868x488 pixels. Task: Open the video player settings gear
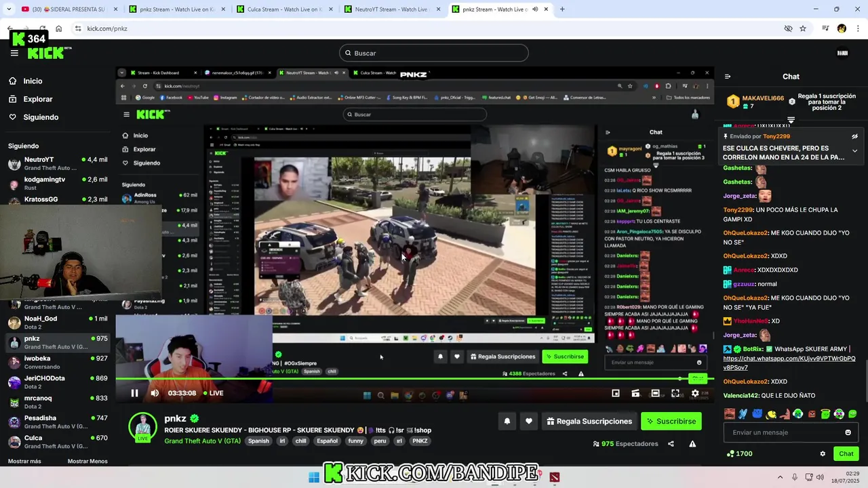(695, 393)
